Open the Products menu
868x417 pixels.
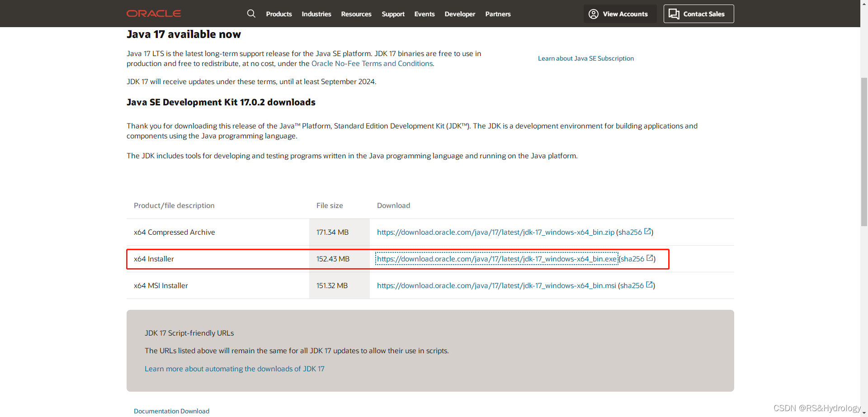click(279, 14)
